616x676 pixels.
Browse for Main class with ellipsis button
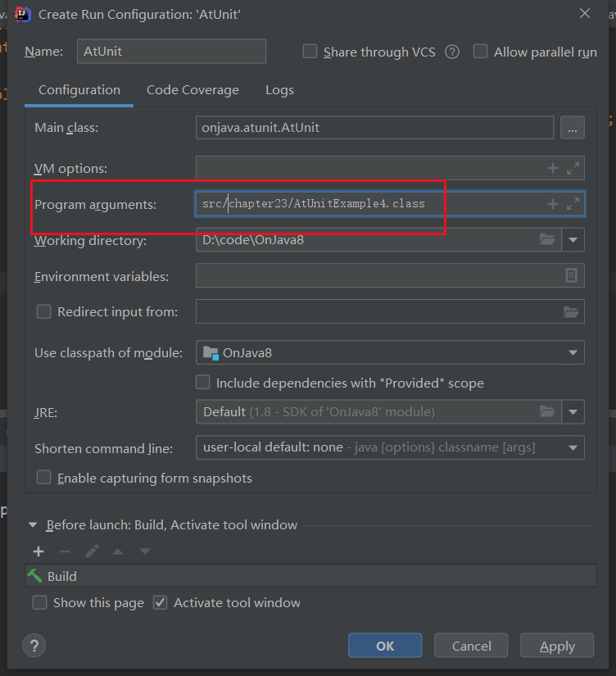tap(572, 128)
